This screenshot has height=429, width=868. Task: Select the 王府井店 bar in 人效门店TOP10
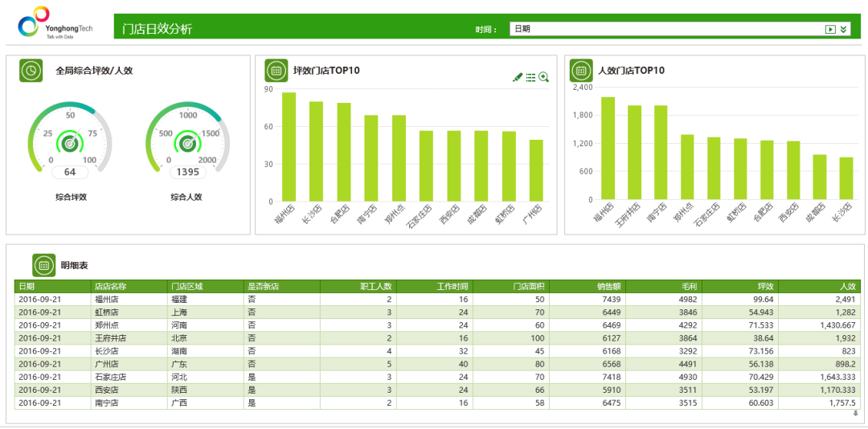[x=634, y=152]
